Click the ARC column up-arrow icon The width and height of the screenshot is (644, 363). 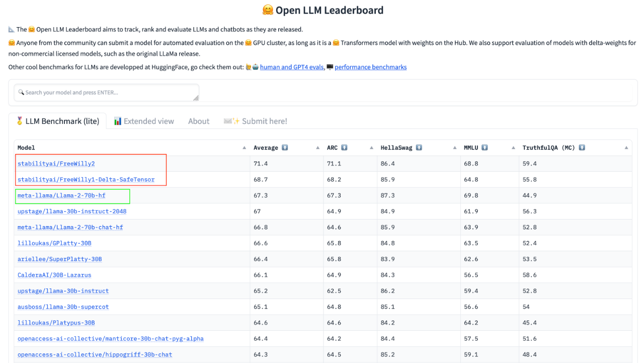click(344, 148)
